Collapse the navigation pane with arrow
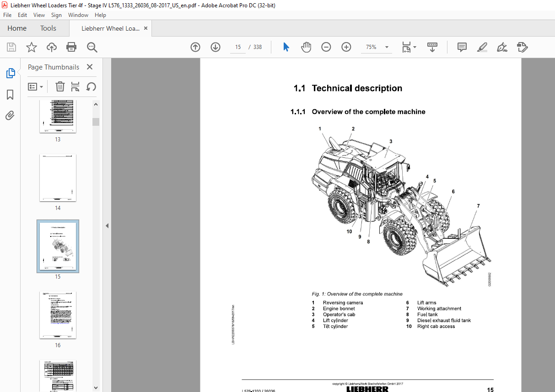This screenshot has width=555, height=392. [107, 226]
